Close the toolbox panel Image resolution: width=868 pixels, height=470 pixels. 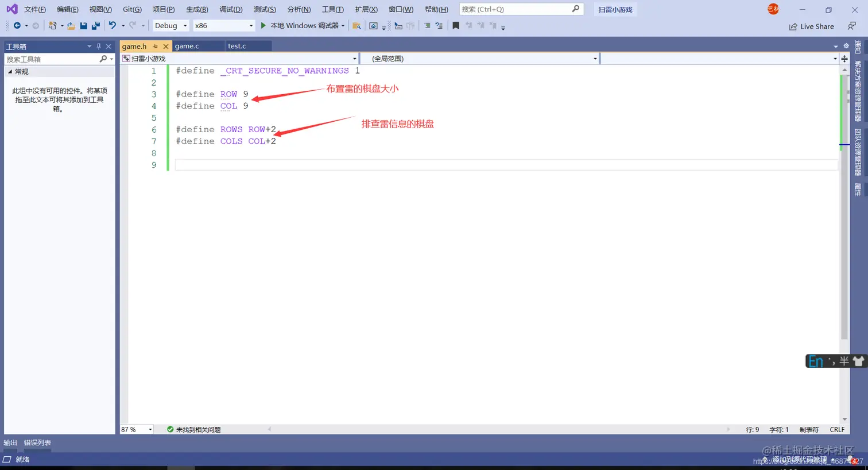[x=108, y=46]
